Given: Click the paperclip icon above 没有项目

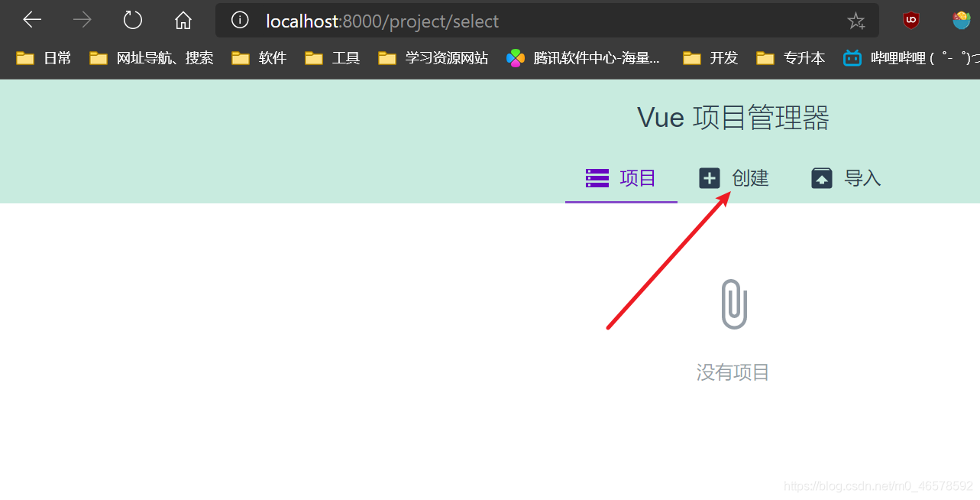Looking at the screenshot, I should (x=733, y=304).
